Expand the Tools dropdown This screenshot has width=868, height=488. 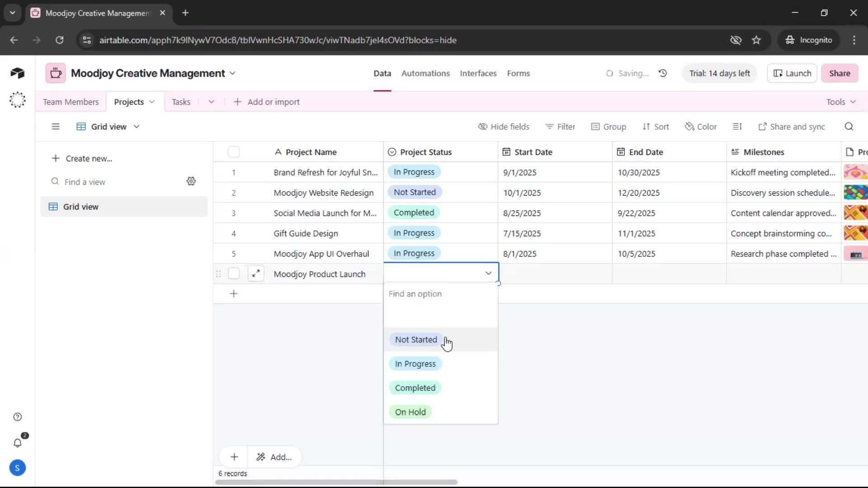coord(841,102)
